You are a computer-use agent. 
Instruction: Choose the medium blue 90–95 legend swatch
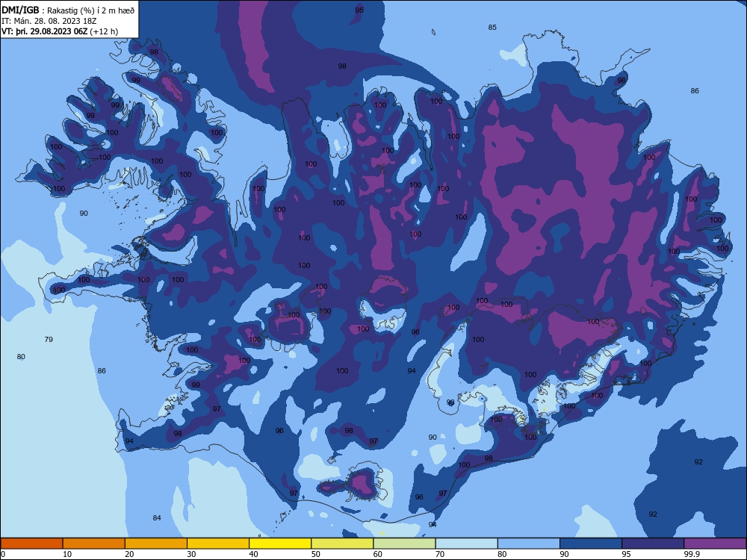pos(591,544)
